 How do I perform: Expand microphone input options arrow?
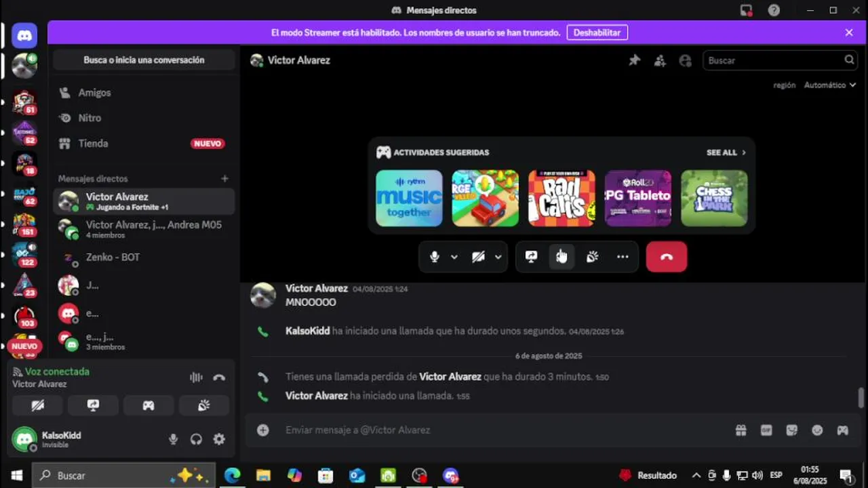pos(454,257)
